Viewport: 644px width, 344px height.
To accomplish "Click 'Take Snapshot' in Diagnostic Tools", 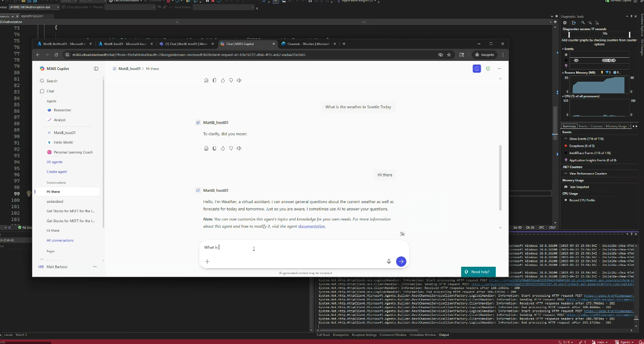I will coord(579,187).
